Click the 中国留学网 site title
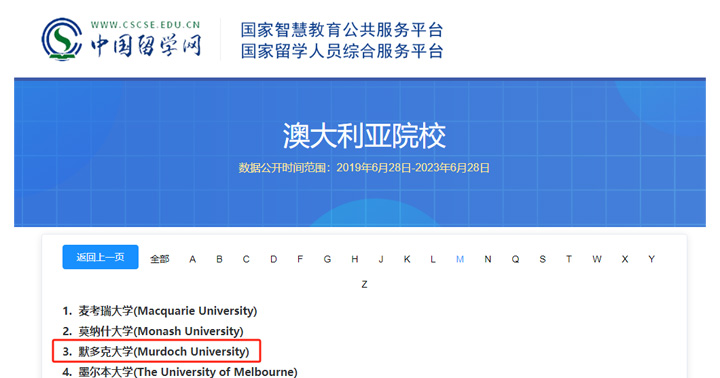This screenshot has height=378, width=720. [x=146, y=46]
